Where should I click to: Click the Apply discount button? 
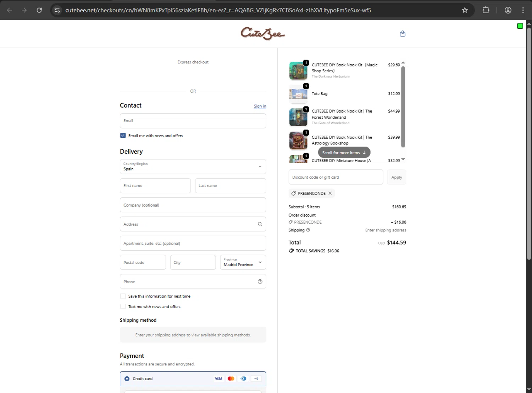(x=397, y=177)
